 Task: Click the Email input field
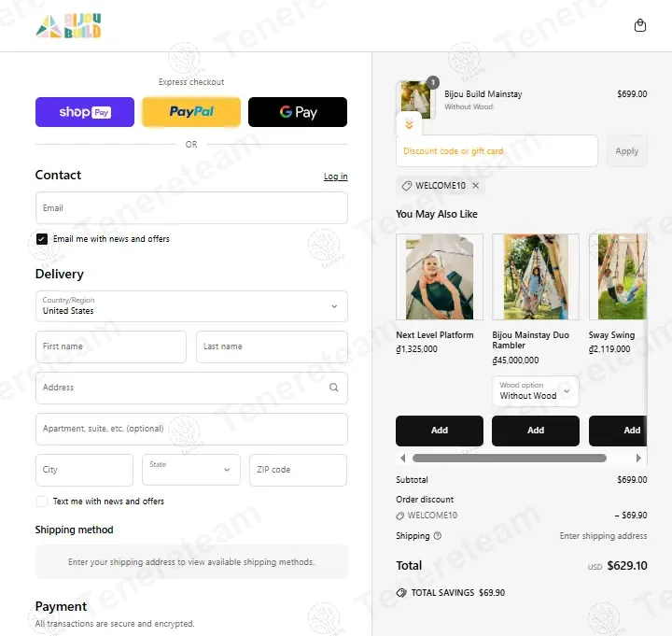[191, 208]
